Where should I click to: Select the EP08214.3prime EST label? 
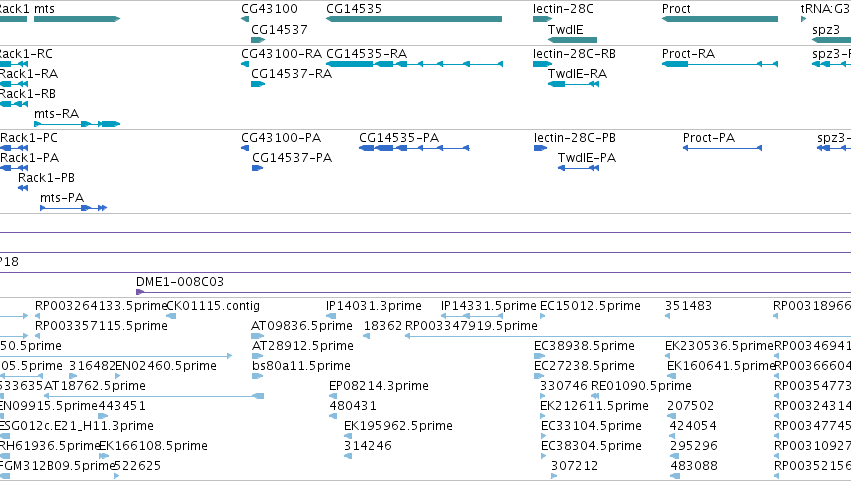[x=379, y=386]
